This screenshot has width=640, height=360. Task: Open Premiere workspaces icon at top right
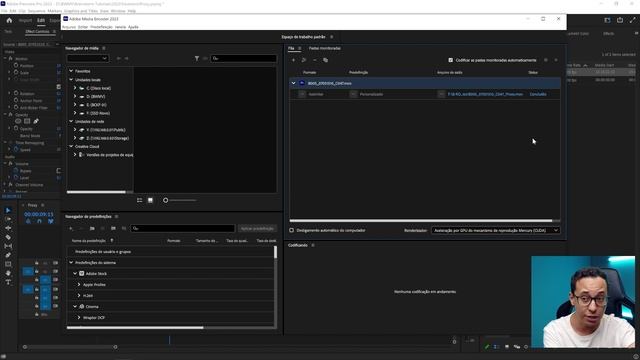[607, 20]
